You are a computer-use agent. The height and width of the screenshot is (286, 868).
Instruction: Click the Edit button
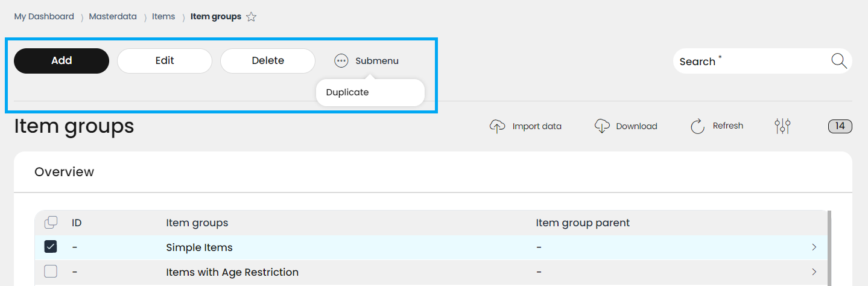pyautogui.click(x=165, y=61)
